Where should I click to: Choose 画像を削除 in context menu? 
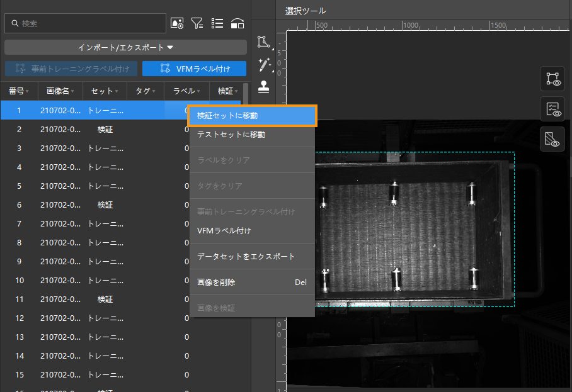pyautogui.click(x=252, y=283)
